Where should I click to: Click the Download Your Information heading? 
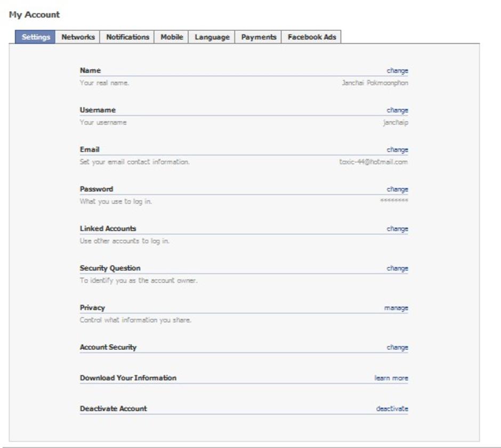(128, 378)
